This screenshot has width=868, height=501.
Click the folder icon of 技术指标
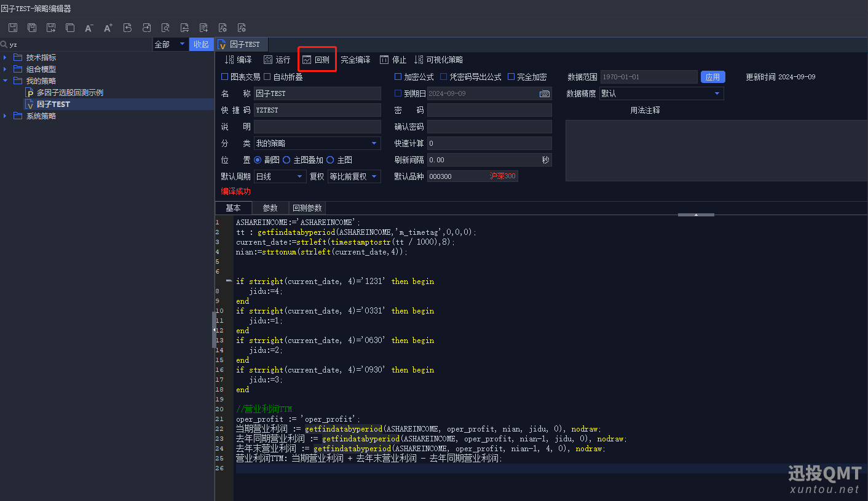point(18,57)
